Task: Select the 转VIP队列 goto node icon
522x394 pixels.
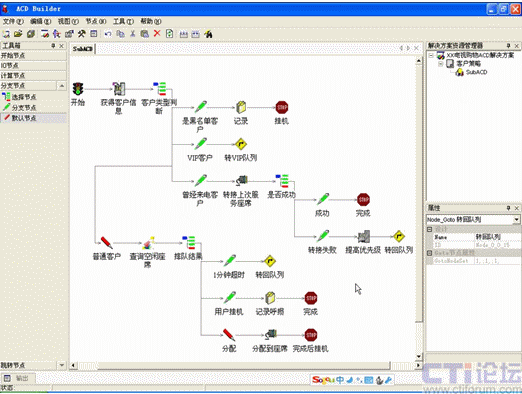Action: point(241,144)
